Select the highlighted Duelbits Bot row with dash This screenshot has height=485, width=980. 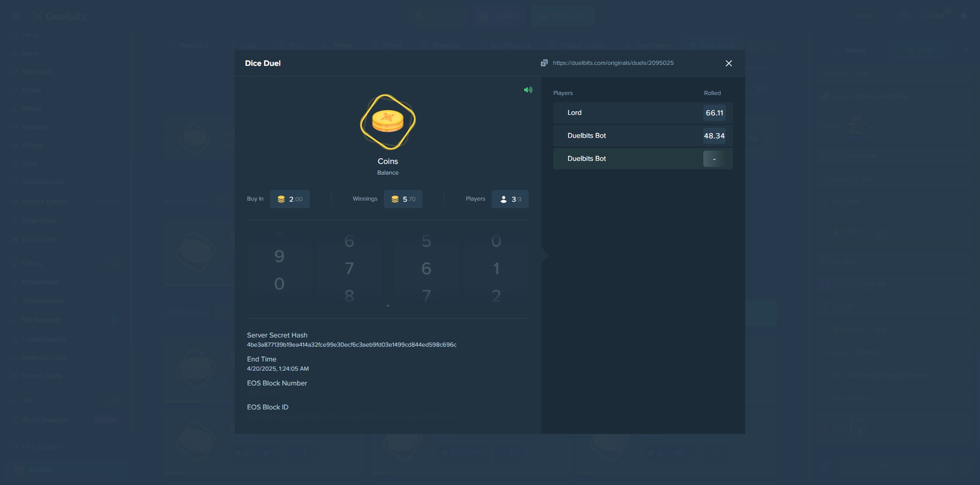643,159
